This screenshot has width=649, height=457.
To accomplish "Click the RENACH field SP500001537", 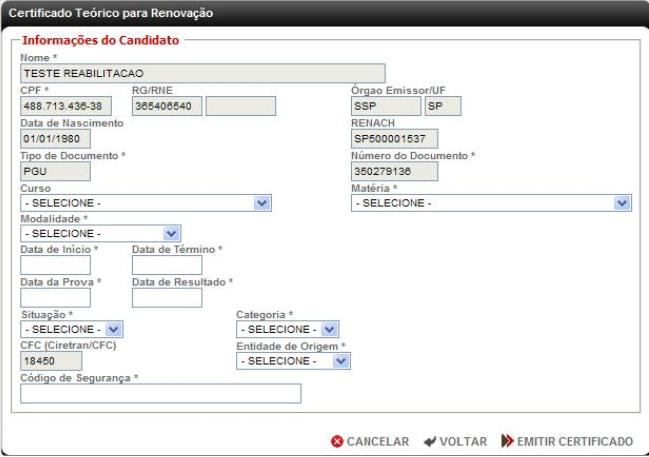I will pyautogui.click(x=394, y=139).
